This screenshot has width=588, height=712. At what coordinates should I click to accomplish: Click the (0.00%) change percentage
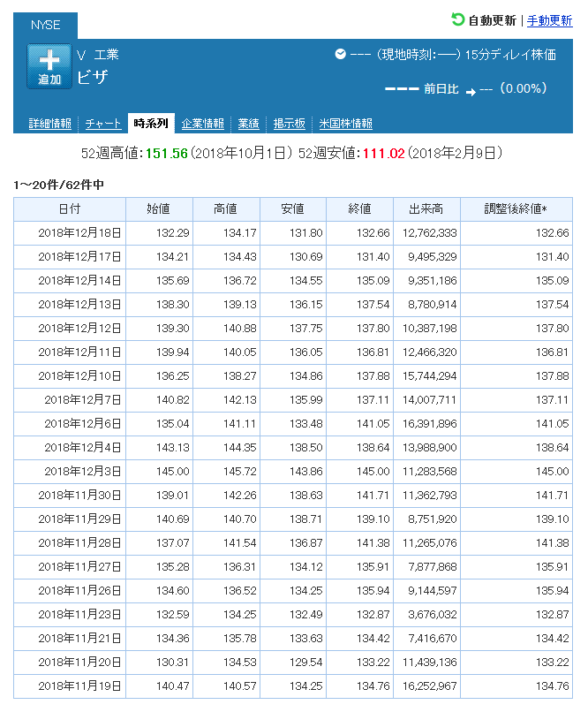(x=524, y=88)
